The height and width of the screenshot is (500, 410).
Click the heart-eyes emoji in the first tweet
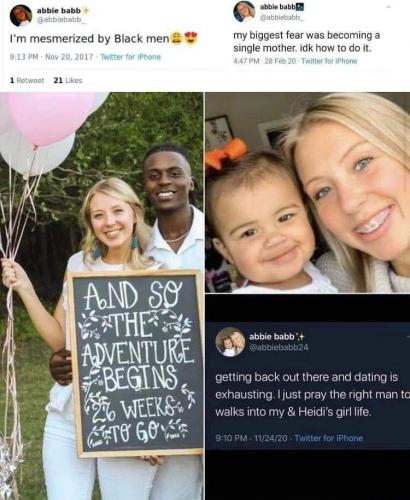191,38
